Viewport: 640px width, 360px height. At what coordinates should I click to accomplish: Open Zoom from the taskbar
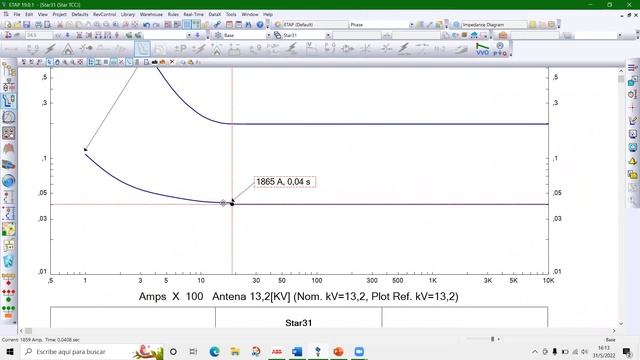pos(359,351)
